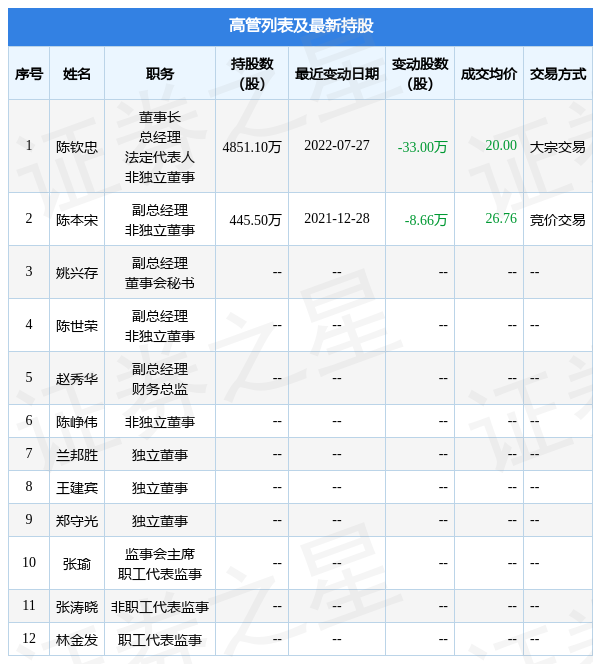Click 董事长 in 陈钦忠's titles
The image size is (593, 664).
160,117
